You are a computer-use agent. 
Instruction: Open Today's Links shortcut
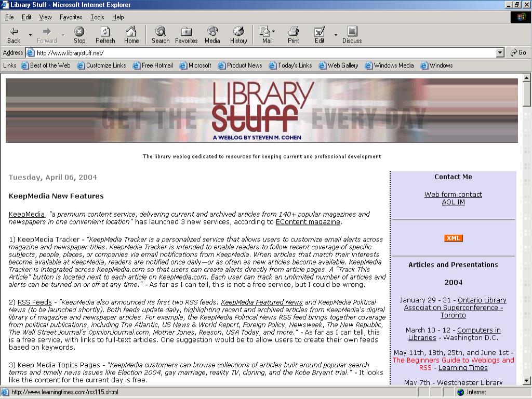point(290,65)
